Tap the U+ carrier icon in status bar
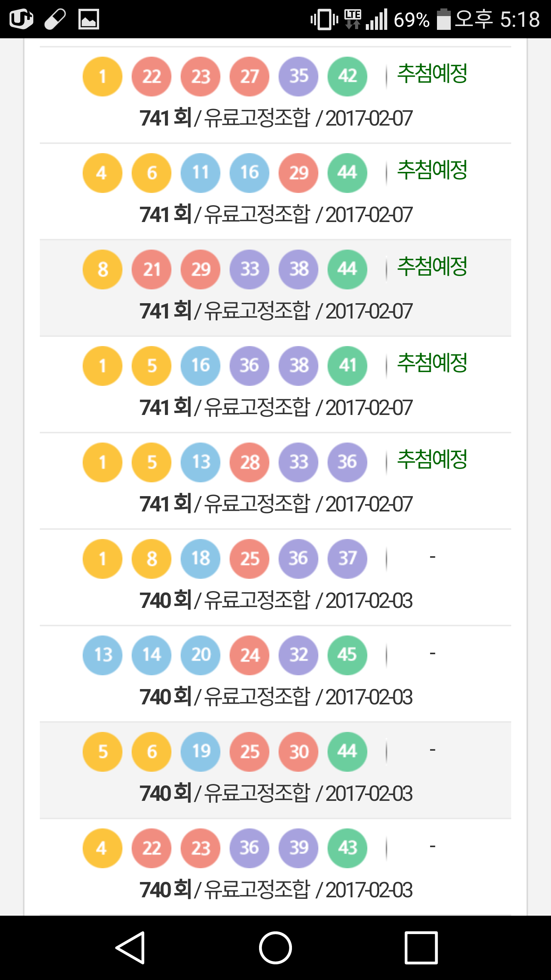The height and width of the screenshot is (980, 551). pos(21,19)
